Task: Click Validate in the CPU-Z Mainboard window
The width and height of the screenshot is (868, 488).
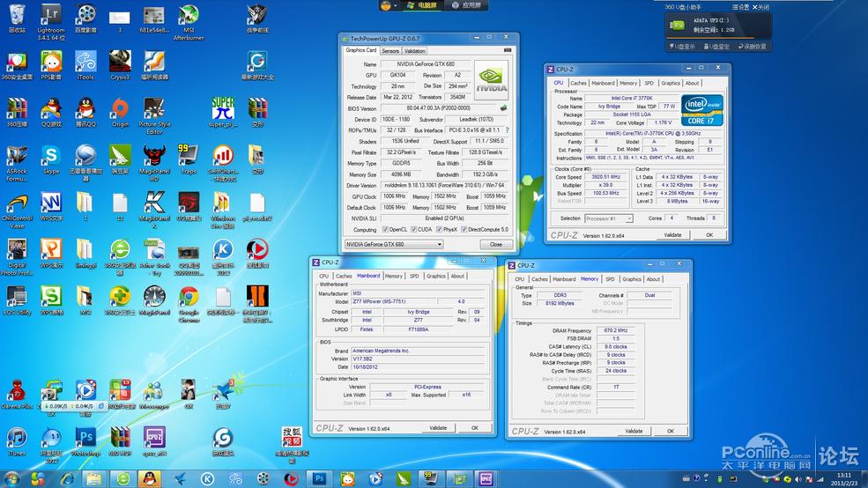Action: (x=438, y=428)
